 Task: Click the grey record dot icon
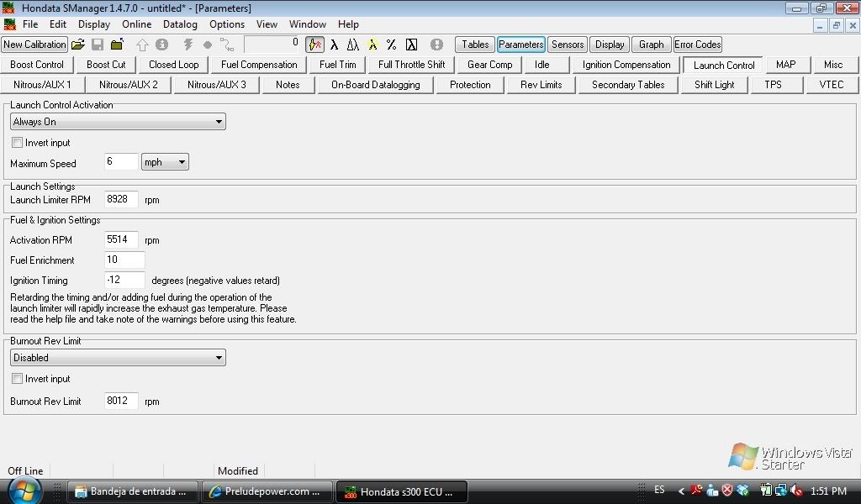[207, 45]
